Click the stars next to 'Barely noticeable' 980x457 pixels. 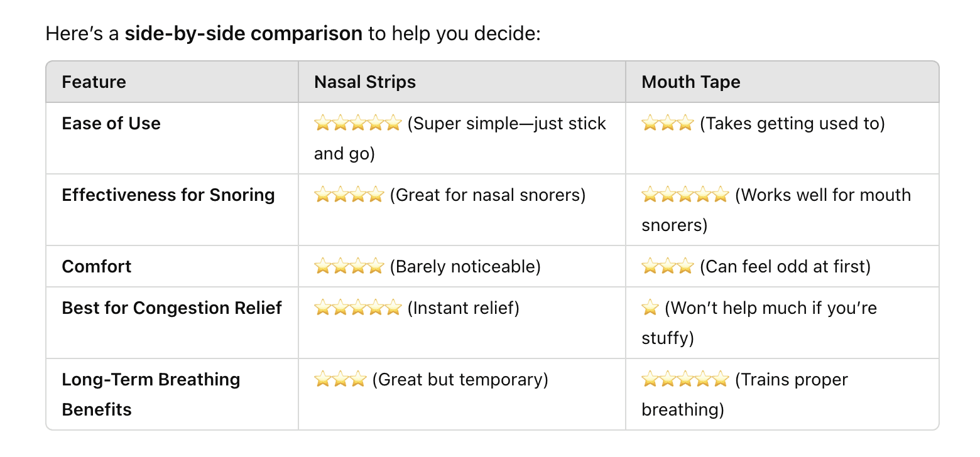pos(349,266)
